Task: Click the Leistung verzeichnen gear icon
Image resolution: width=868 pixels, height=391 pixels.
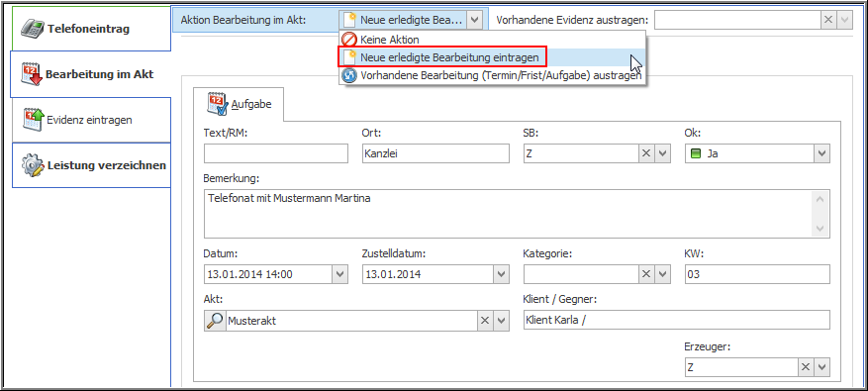Action: [32, 165]
